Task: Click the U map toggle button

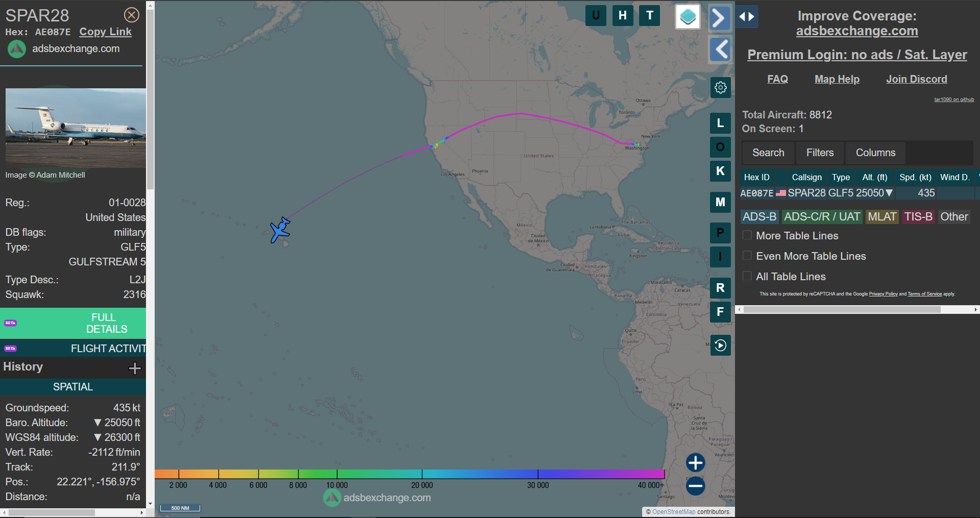Action: tap(596, 15)
